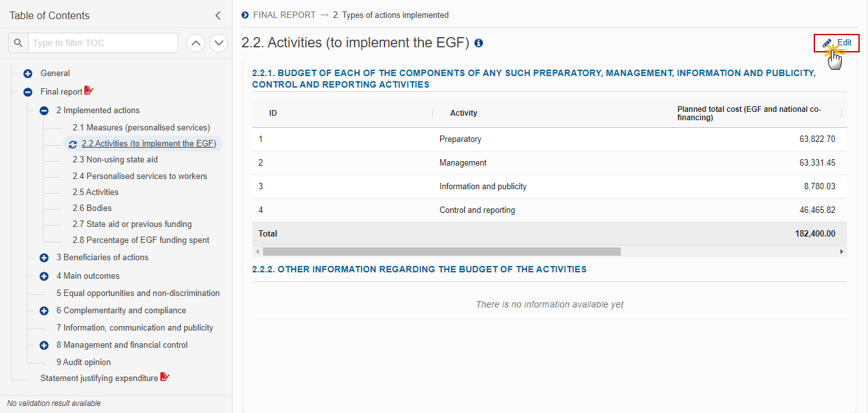Image resolution: width=868 pixels, height=413 pixels.
Task: Click the refresh icon beside 2.2 Activities
Action: click(73, 144)
